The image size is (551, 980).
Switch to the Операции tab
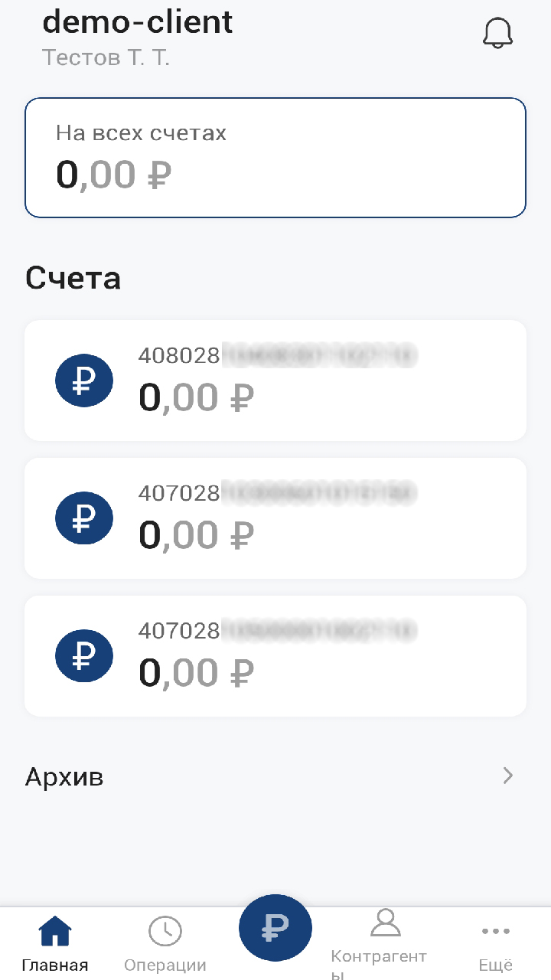pos(165,965)
